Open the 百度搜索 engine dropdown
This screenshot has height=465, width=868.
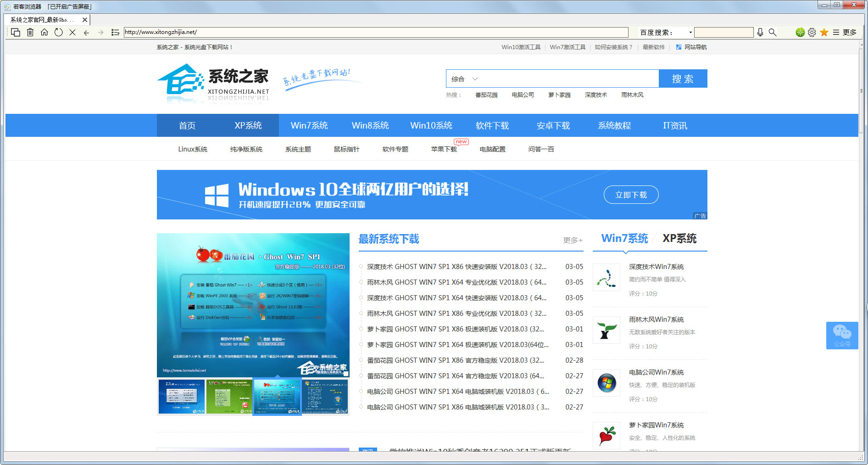pyautogui.click(x=690, y=33)
